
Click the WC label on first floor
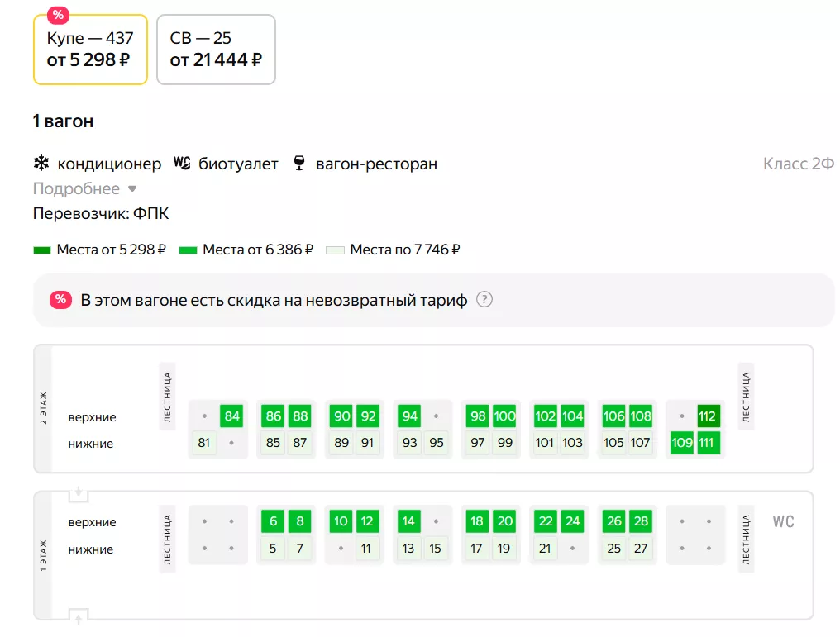click(783, 522)
